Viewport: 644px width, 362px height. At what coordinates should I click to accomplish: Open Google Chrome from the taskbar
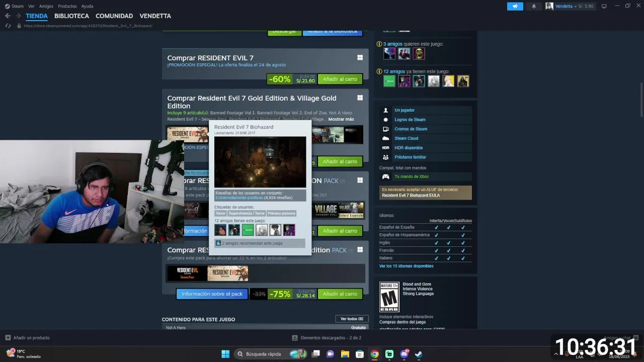(374, 354)
